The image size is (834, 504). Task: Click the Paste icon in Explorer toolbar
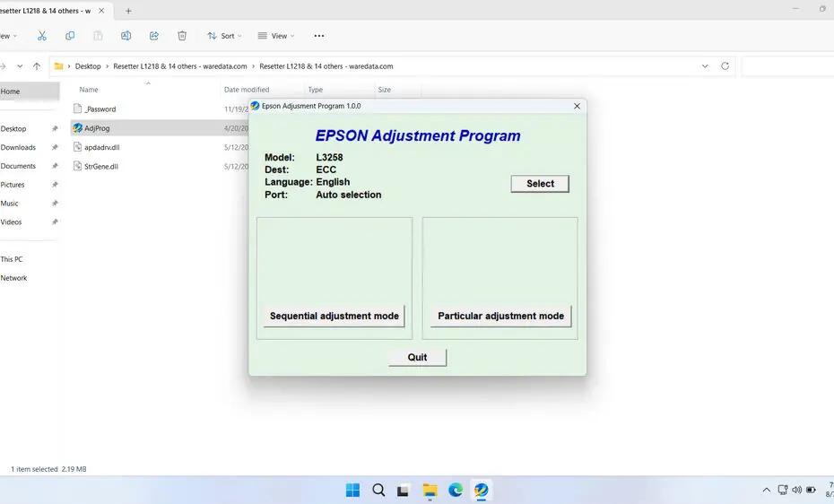98,36
